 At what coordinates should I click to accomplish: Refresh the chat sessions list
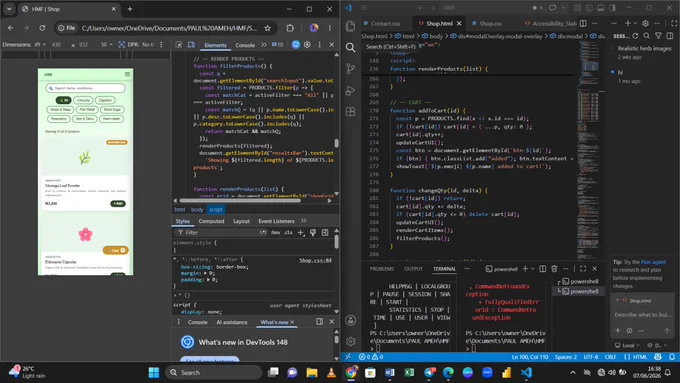point(635,36)
